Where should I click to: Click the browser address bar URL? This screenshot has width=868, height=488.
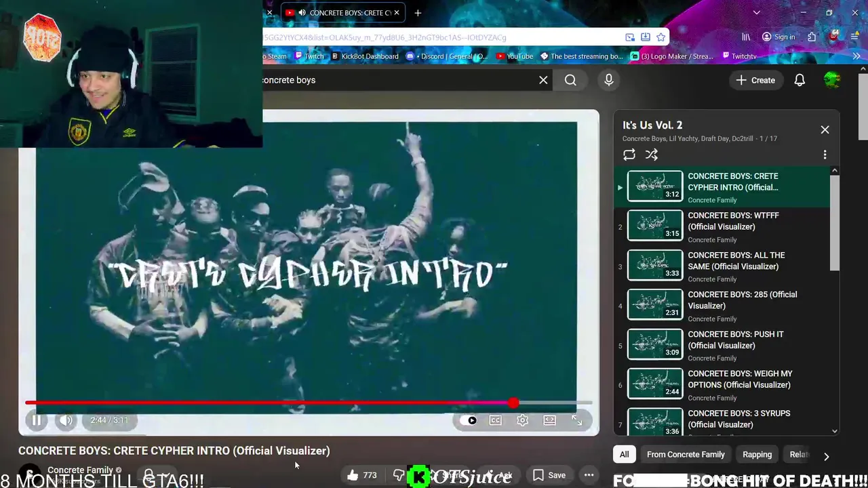tap(385, 37)
